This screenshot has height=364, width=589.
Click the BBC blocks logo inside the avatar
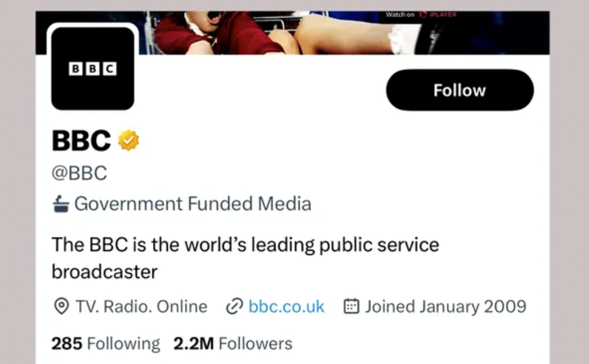coord(92,69)
